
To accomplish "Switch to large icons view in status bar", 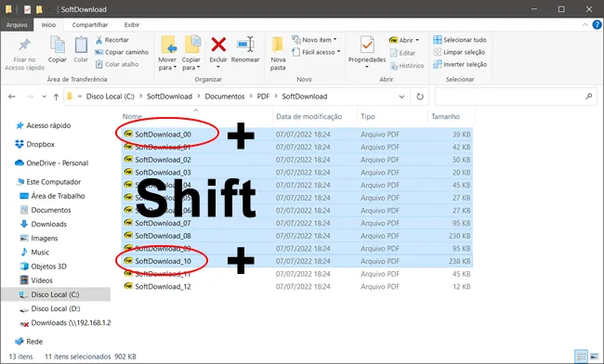I will (595, 356).
